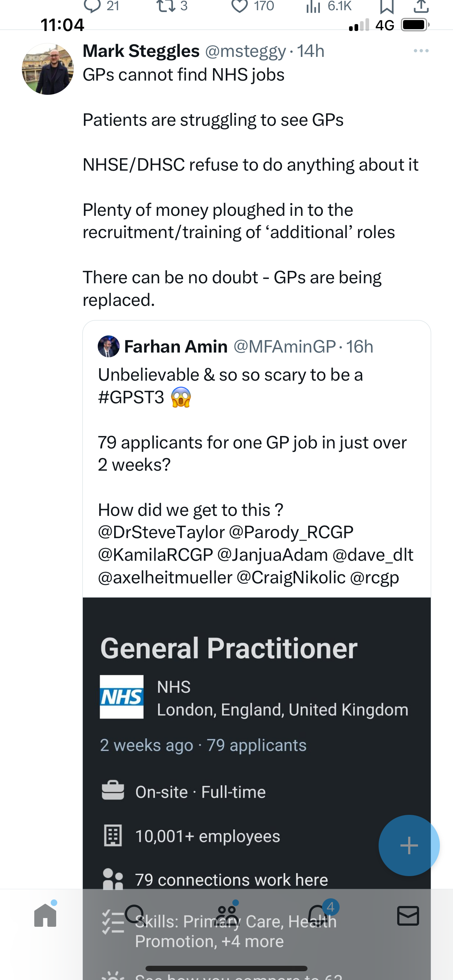Open the three-dot menu on Mark Steggles' tweet

pyautogui.click(x=421, y=51)
